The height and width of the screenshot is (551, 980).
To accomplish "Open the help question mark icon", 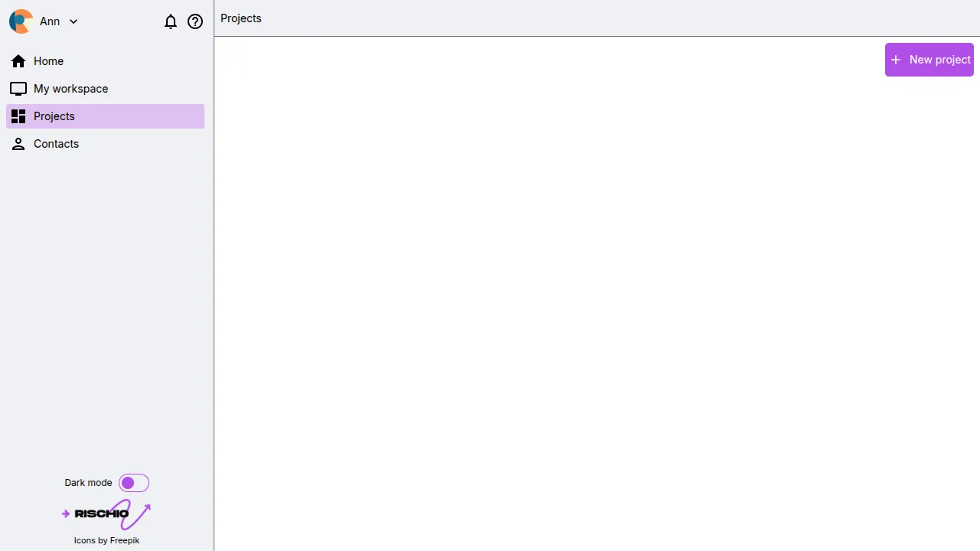I will pyautogui.click(x=195, y=22).
